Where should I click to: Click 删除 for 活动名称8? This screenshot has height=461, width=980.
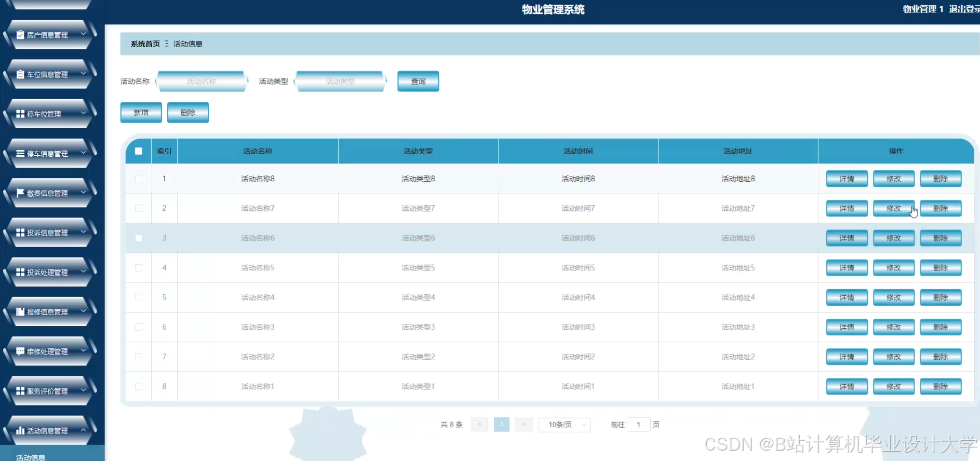pyautogui.click(x=941, y=179)
